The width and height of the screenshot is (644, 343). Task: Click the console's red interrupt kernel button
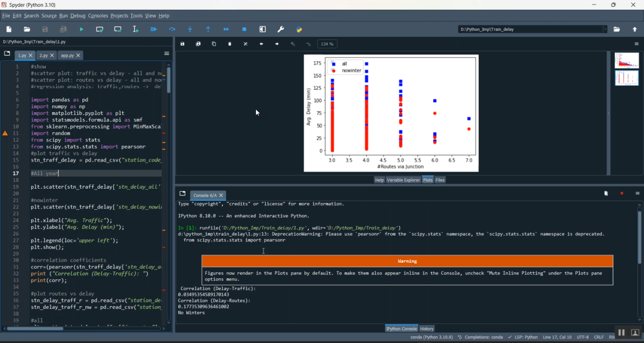(622, 194)
